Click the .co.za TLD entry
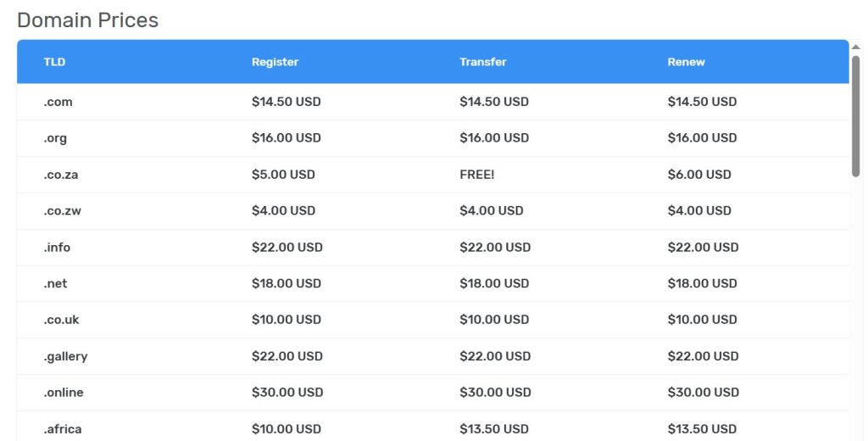The image size is (868, 441). click(61, 175)
